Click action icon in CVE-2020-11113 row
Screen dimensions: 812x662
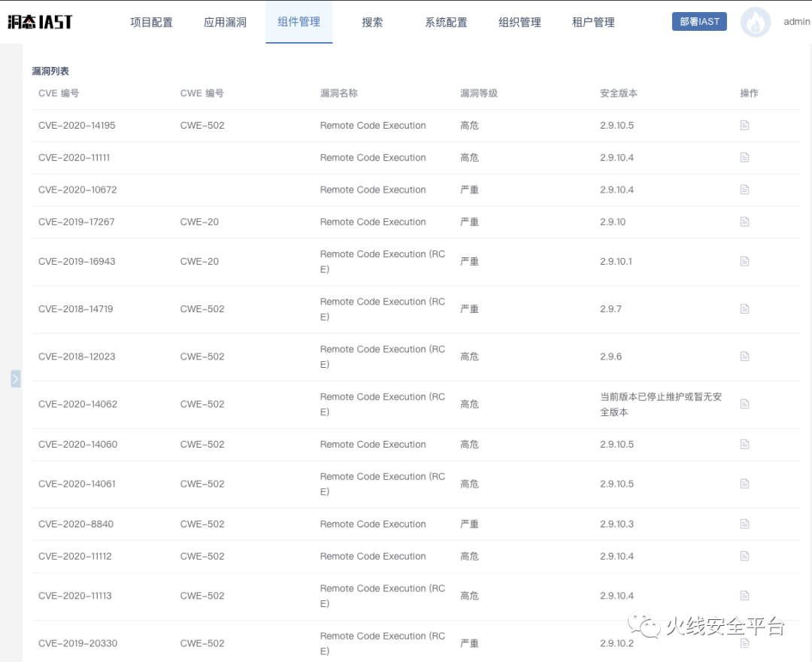744,596
